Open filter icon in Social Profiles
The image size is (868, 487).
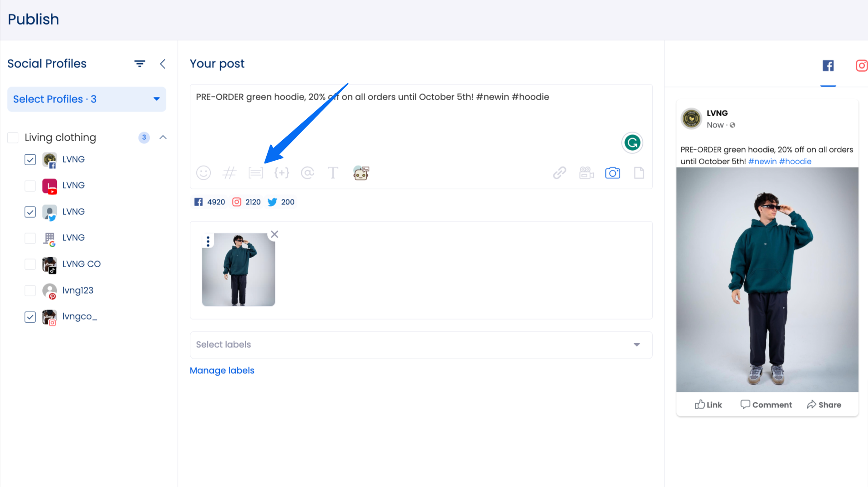[x=140, y=64]
